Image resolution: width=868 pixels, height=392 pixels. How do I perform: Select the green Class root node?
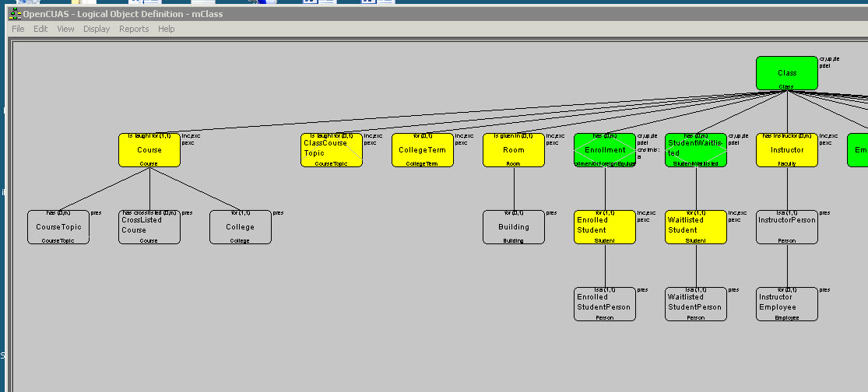tap(786, 73)
